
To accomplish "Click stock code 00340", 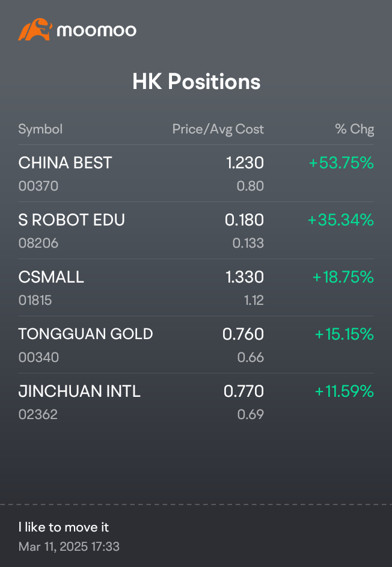I will point(38,357).
